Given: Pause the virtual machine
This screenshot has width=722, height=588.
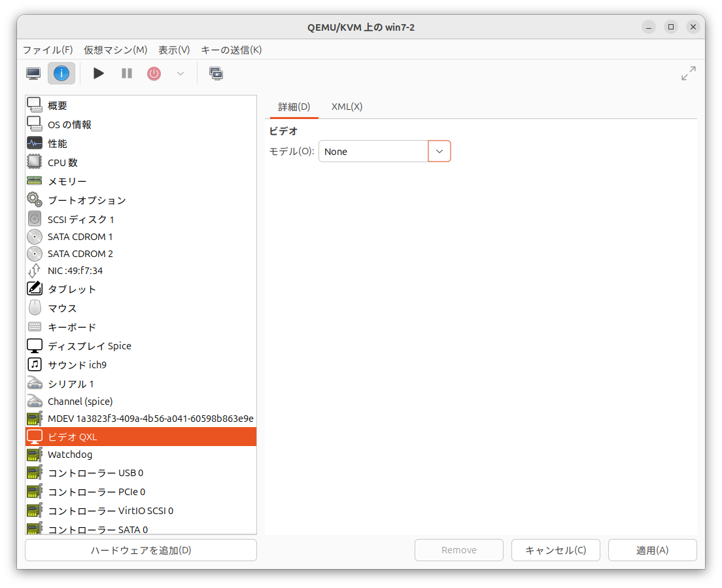Looking at the screenshot, I should [127, 74].
